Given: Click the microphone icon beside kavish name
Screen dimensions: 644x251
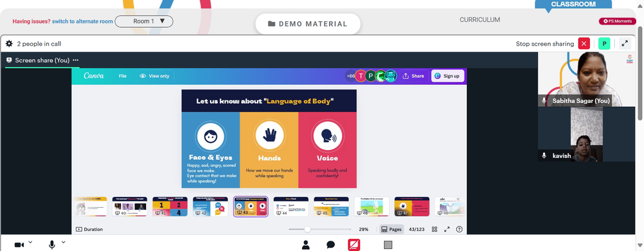Looking at the screenshot, I should [544, 156].
